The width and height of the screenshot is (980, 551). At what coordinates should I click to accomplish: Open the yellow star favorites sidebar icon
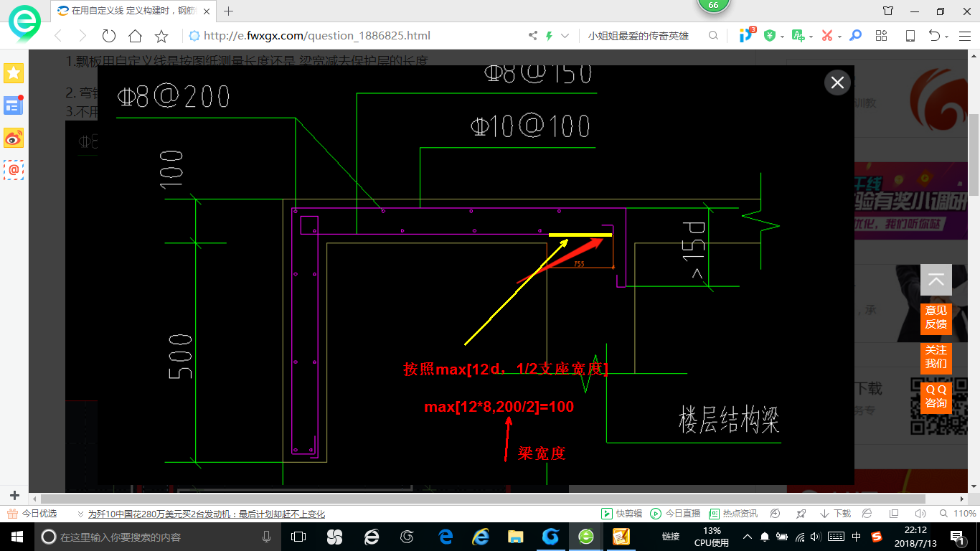14,72
